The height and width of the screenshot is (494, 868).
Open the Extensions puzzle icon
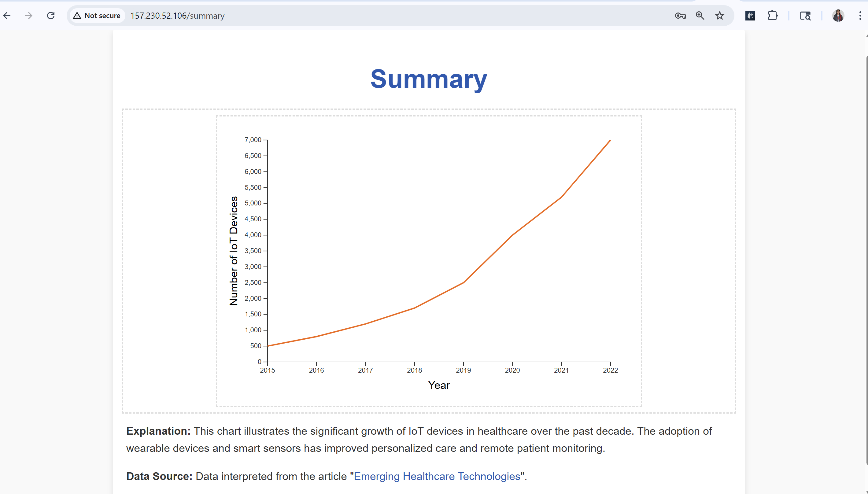pos(772,16)
